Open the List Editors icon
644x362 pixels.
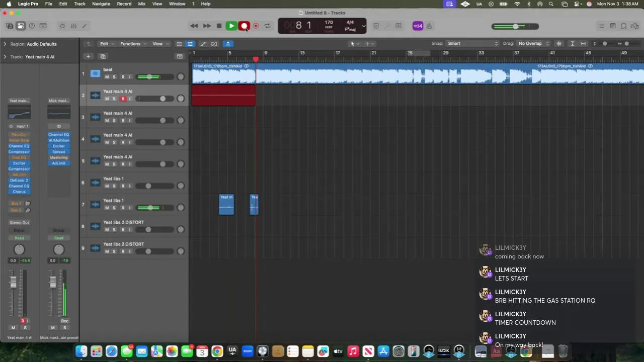coord(601,26)
